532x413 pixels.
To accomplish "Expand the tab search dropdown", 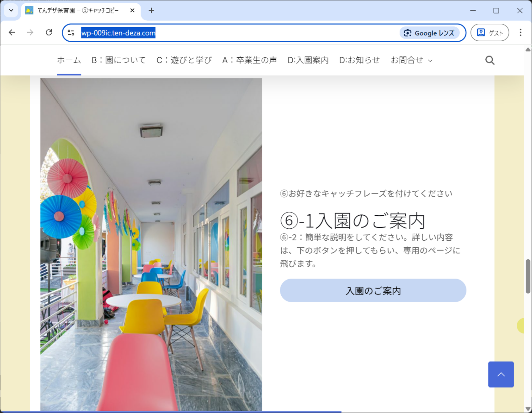I will tap(11, 10).
